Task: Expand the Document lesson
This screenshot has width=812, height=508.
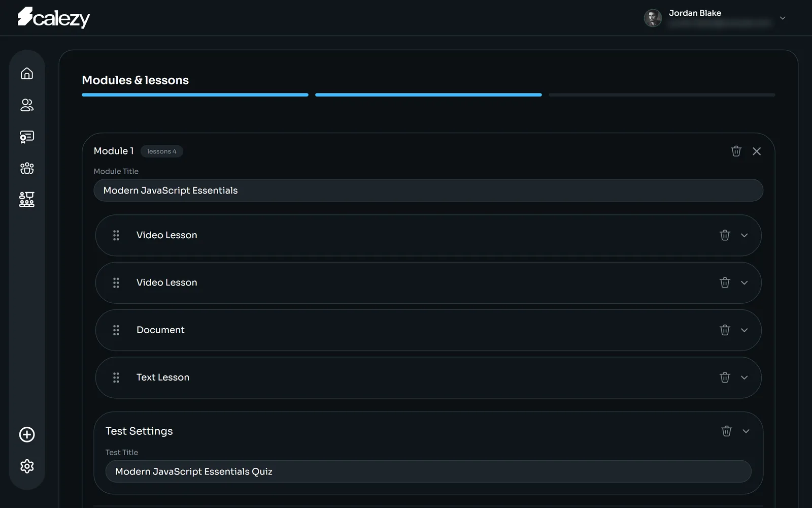Action: [x=745, y=330]
